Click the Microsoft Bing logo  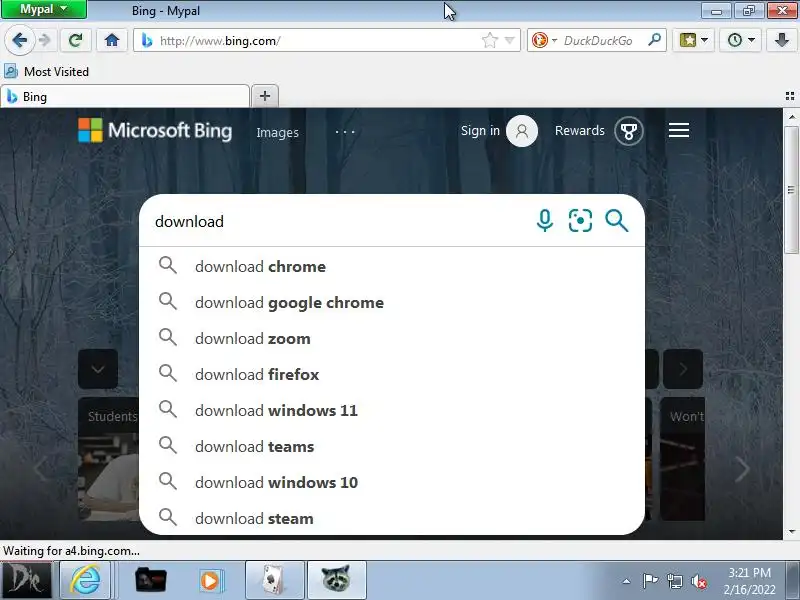(155, 131)
